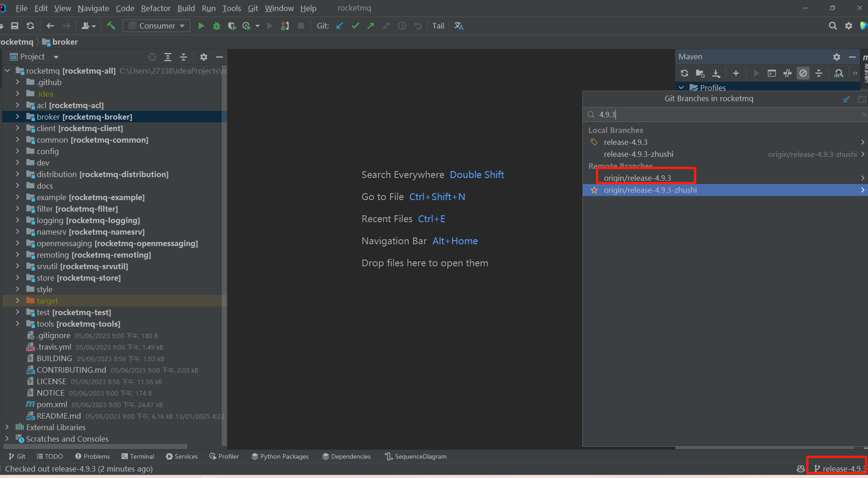Click the Profile Consumer clock-play icon
This screenshot has height=478, width=868.
pyautogui.click(x=247, y=26)
